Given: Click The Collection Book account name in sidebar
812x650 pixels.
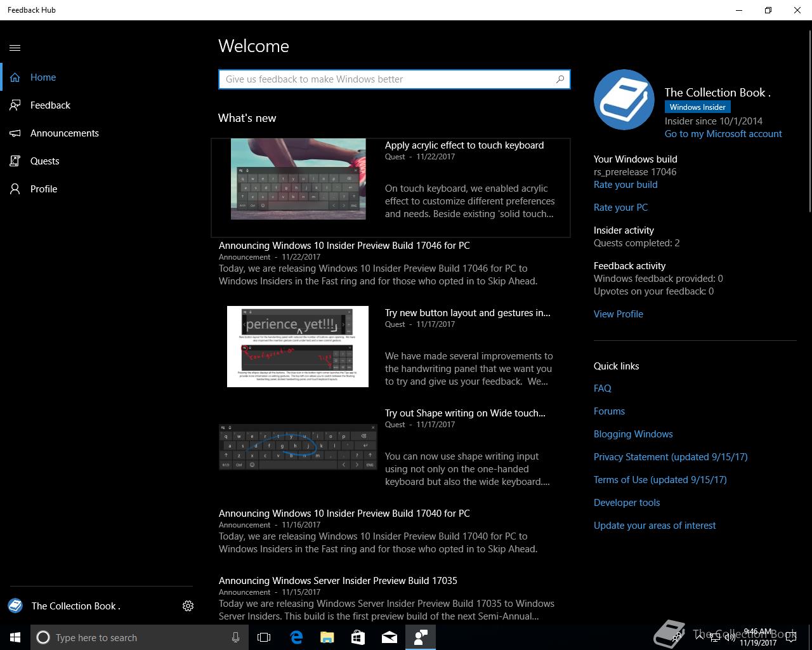Looking at the screenshot, I should pos(76,606).
